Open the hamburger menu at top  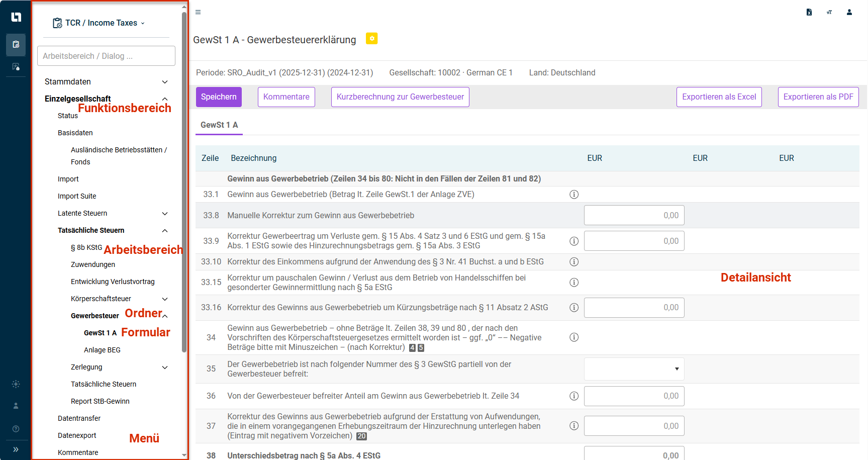pyautogui.click(x=198, y=12)
